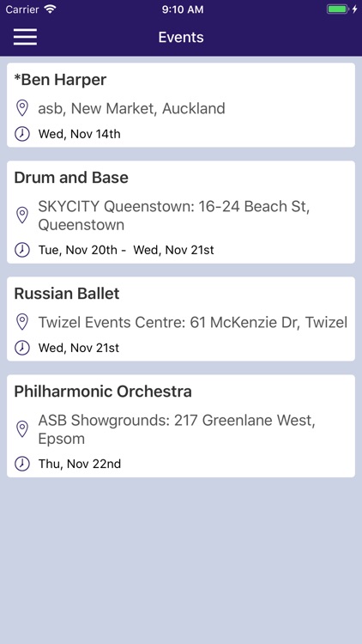Tap the location pin for ASB Showgrounds

(x=21, y=429)
